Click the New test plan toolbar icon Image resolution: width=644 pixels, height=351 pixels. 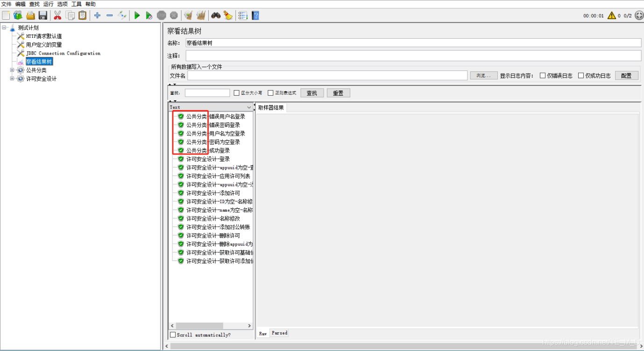(x=6, y=15)
